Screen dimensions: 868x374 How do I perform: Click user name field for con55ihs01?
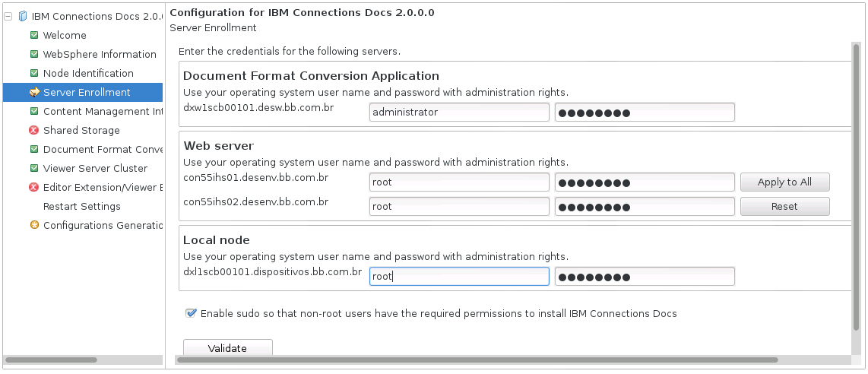coord(459,182)
